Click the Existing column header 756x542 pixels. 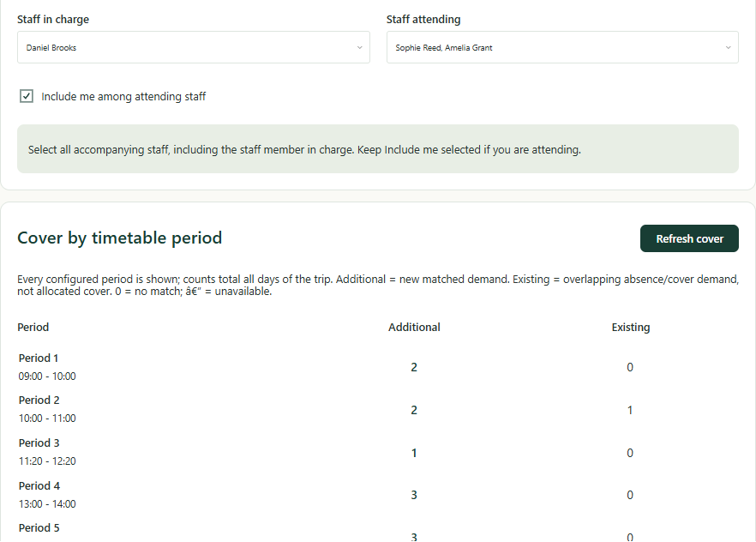(631, 327)
